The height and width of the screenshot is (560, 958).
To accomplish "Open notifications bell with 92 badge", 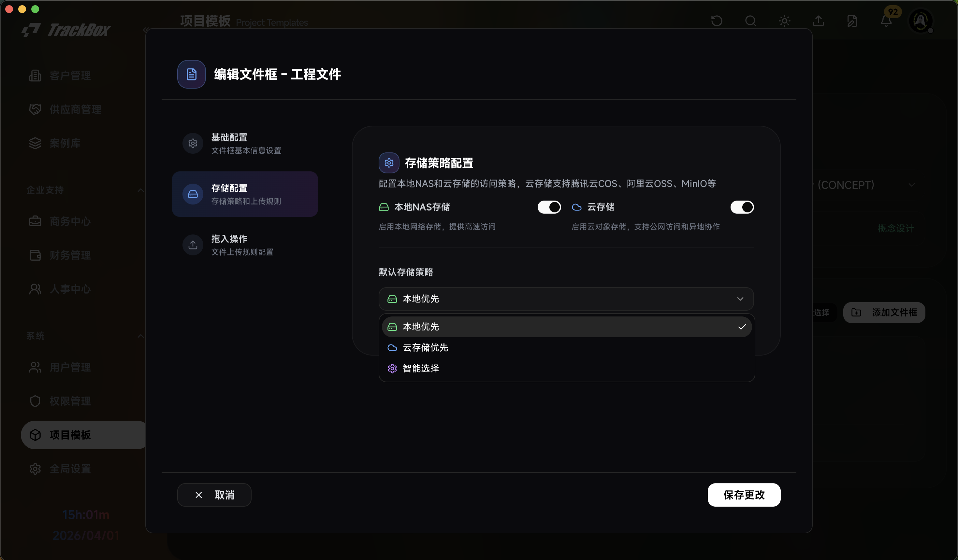I will pyautogui.click(x=887, y=21).
